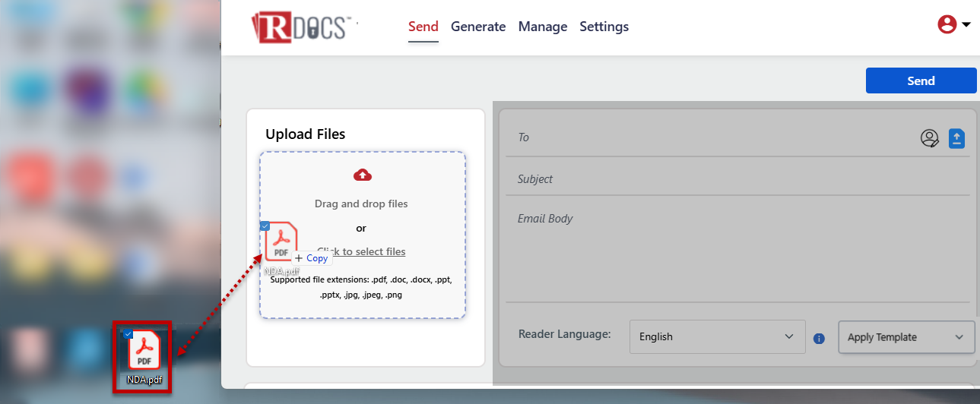Select the NDA.pdf file on the desktop
Viewport: 980px width, 404px height.
[144, 352]
